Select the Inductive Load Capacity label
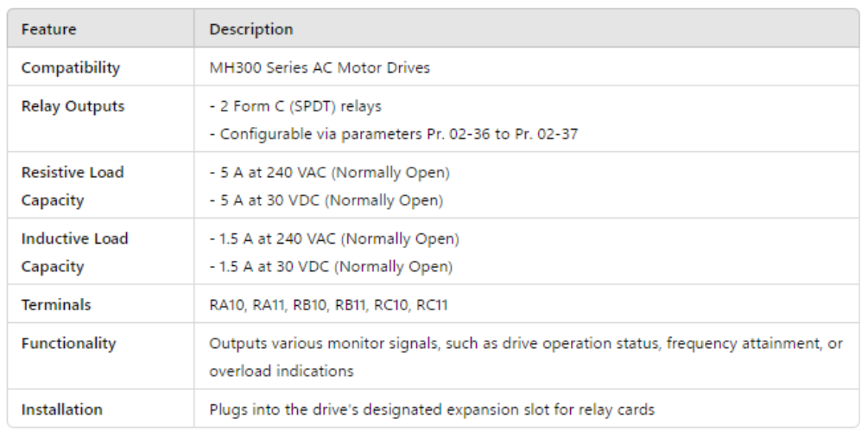The height and width of the screenshot is (432, 868). tap(74, 252)
